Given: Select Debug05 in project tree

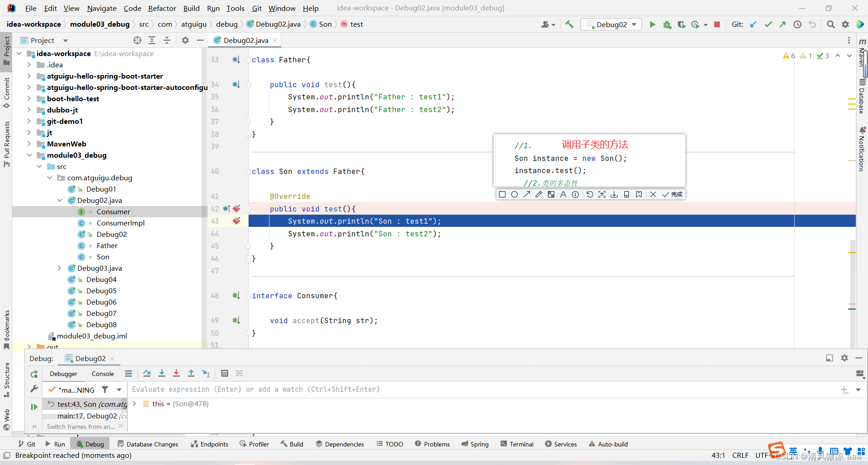Looking at the screenshot, I should coord(101,291).
